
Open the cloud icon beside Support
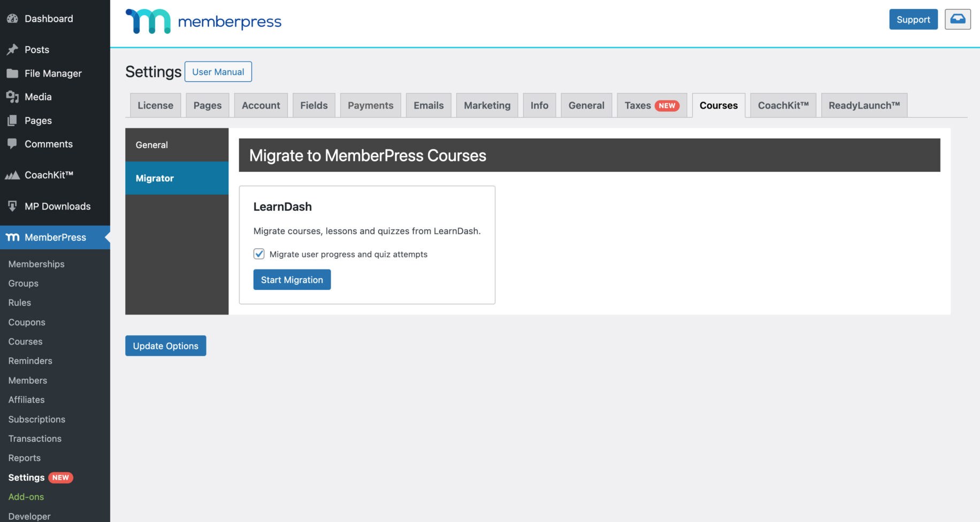pyautogui.click(x=958, y=19)
